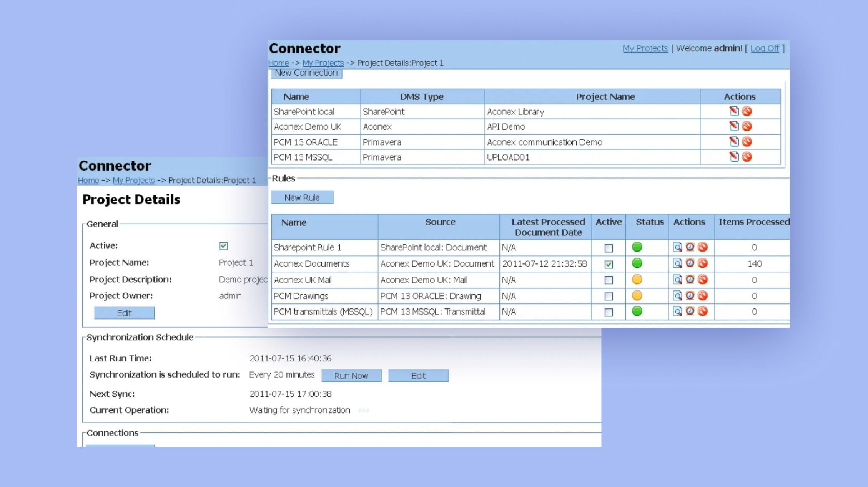View details of Aconex UK Mail rule

tap(677, 279)
